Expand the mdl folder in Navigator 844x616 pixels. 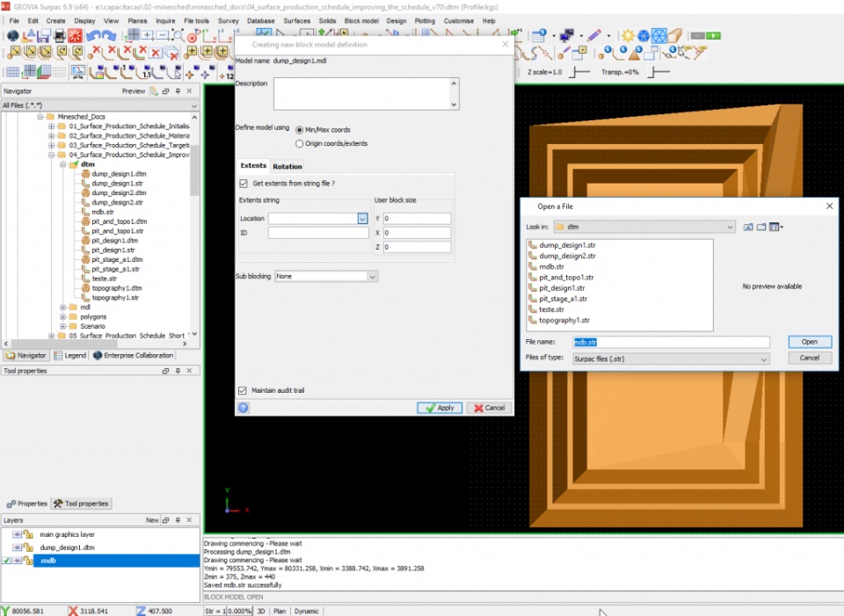(62, 308)
